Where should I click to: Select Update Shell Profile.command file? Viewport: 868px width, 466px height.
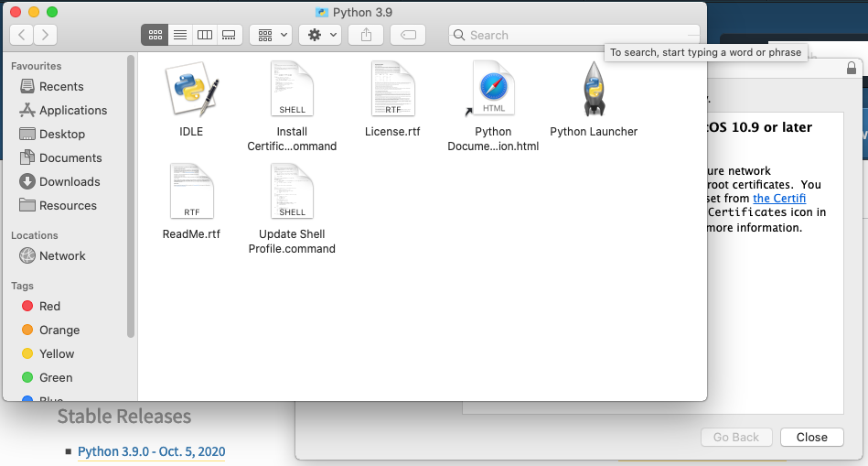point(292,191)
